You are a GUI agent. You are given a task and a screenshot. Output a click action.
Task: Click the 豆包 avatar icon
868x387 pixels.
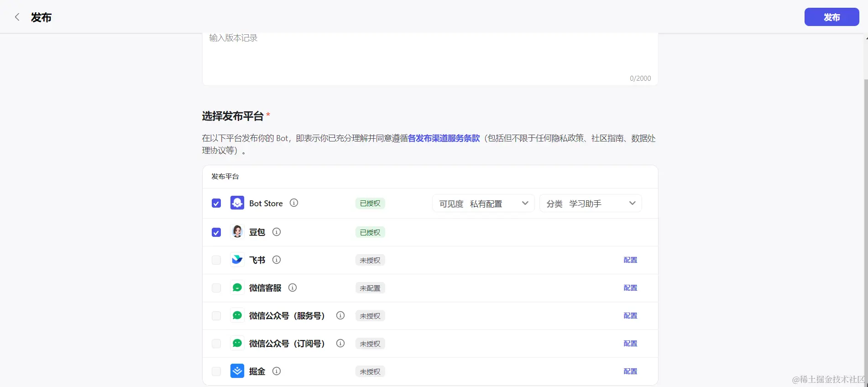(x=237, y=232)
